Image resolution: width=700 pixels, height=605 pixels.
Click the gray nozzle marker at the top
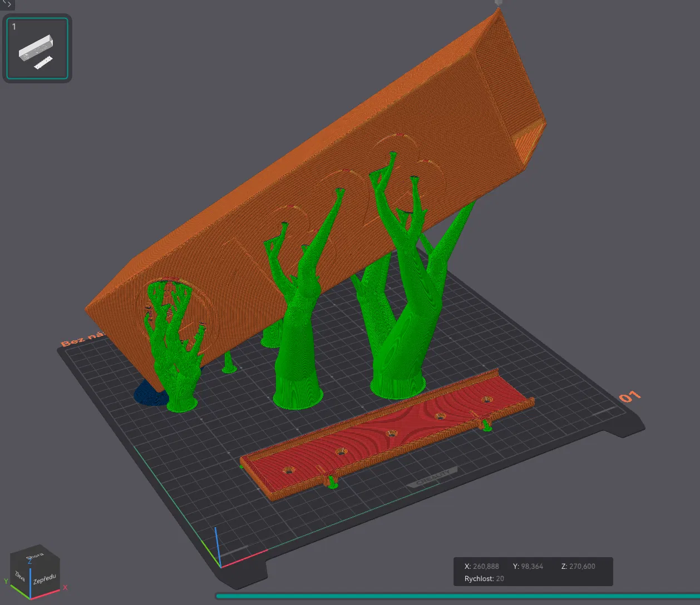tap(499, 3)
